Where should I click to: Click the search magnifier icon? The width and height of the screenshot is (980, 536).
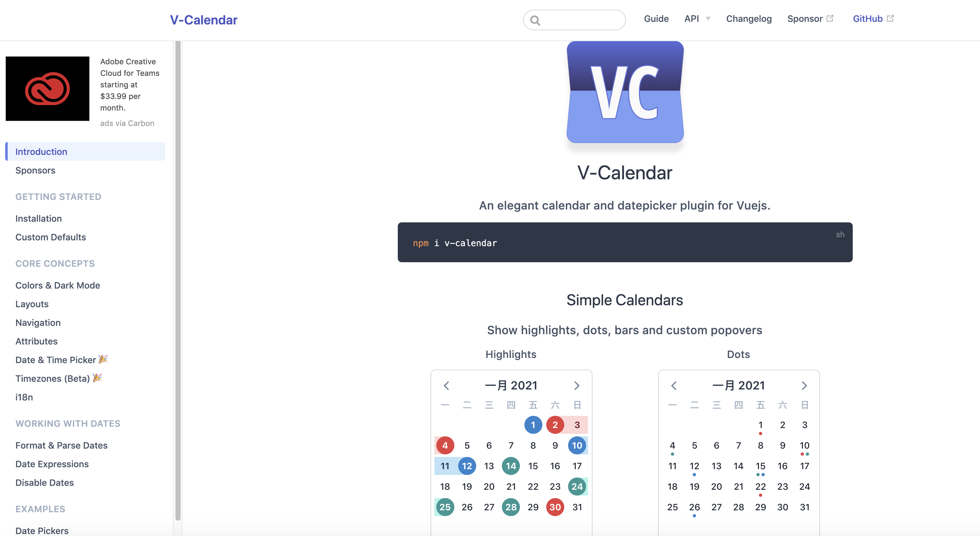tap(536, 20)
